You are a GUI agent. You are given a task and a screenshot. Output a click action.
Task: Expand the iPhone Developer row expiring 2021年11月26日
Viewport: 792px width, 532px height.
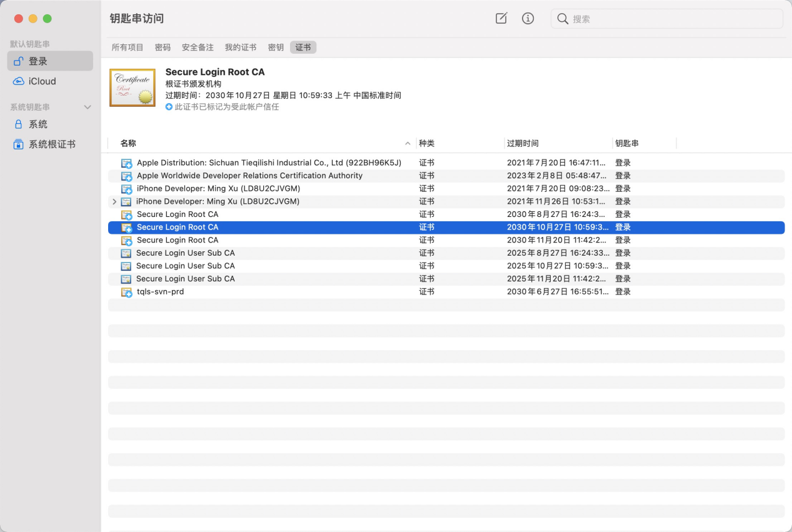click(114, 201)
